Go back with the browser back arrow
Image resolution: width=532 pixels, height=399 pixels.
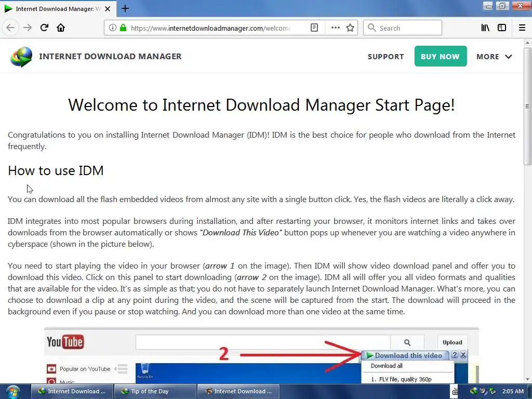click(x=10, y=28)
